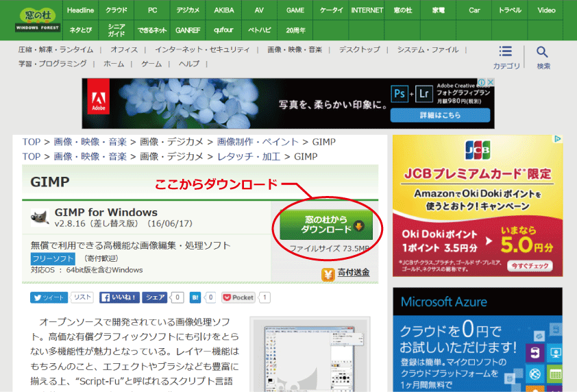The width and height of the screenshot is (577, 392).
Task: Open the ネタとぴ nav item
Action: (80, 30)
